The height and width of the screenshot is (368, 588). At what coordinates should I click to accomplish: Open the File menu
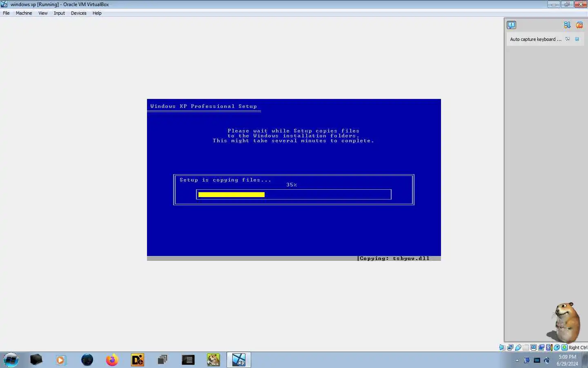click(x=6, y=13)
